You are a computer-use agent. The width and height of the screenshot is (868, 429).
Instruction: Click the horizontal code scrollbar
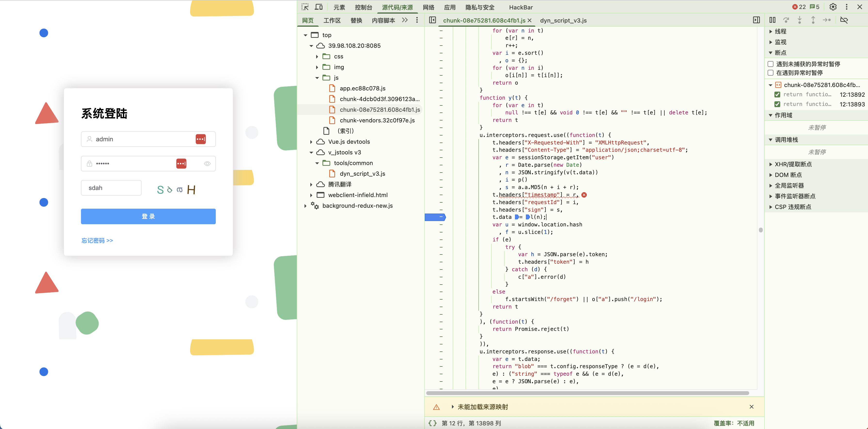pos(587,393)
